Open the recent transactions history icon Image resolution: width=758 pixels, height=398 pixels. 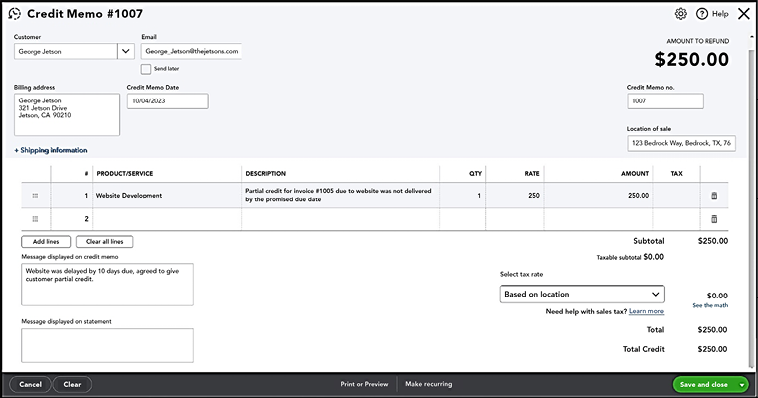tap(15, 14)
